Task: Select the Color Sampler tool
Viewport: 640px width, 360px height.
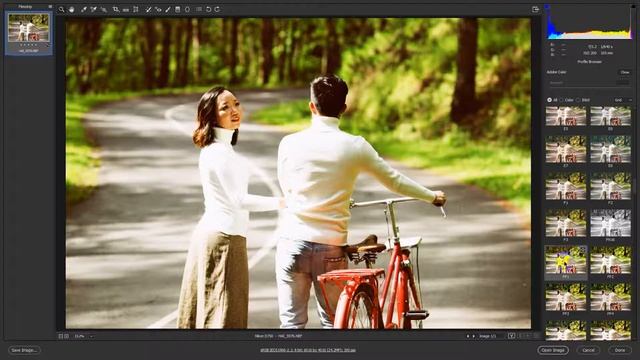Action: coord(93,9)
